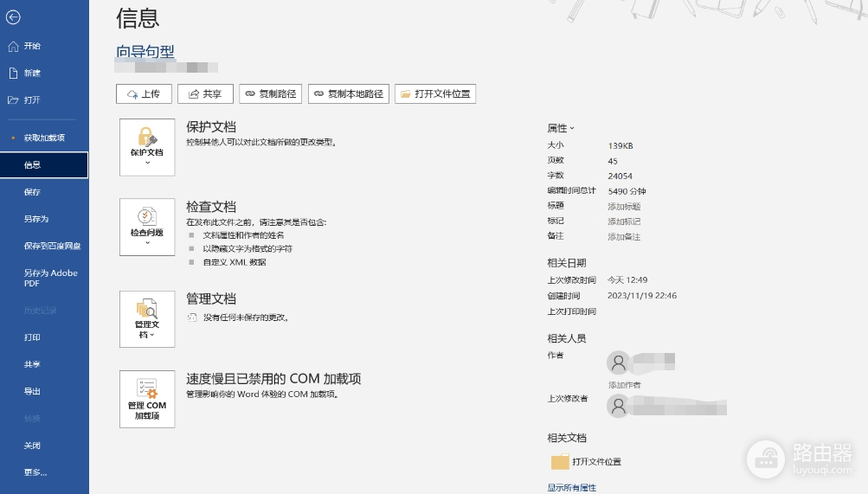Click the 保护文档 section heading
Screen dimensions: 868x494
[x=211, y=126]
